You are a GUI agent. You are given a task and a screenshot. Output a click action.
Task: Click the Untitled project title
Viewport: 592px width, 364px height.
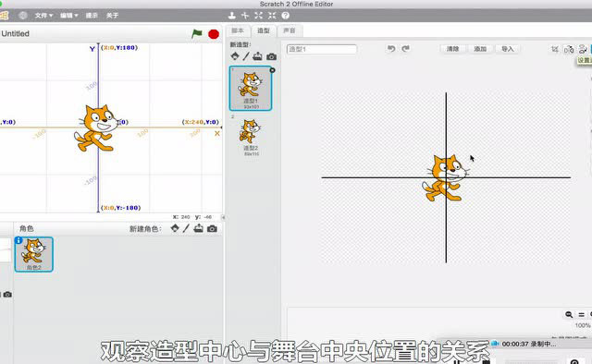(x=15, y=33)
